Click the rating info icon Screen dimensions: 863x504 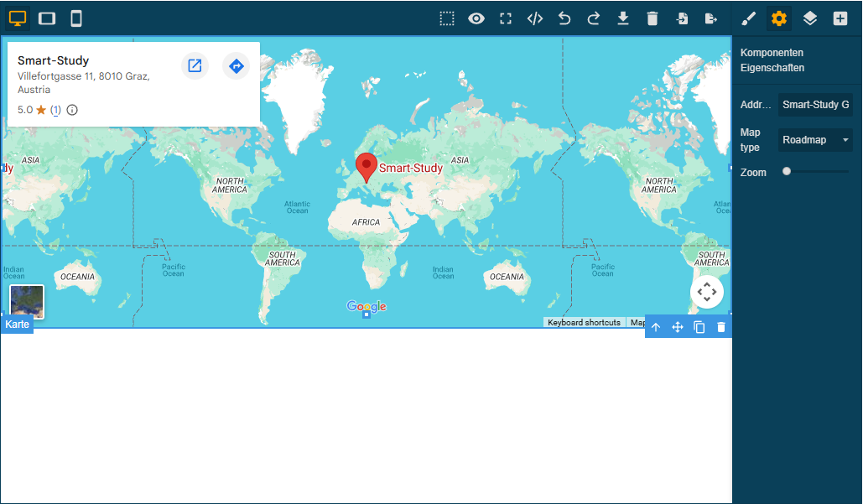click(x=72, y=110)
